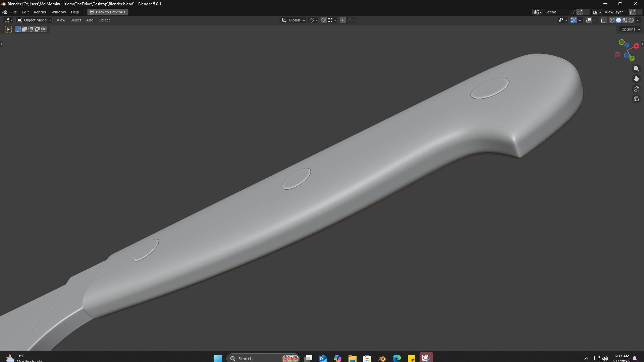Toggle the camera view icon
The image size is (644, 362).
[x=636, y=89]
